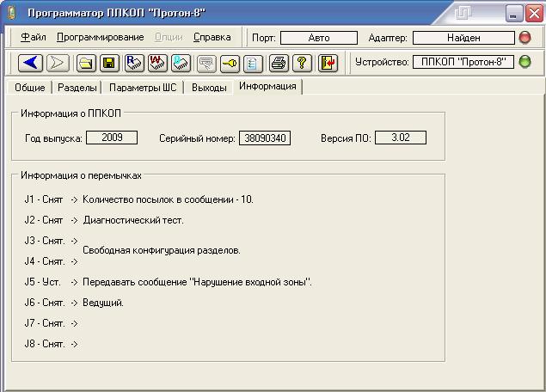The width and height of the screenshot is (546, 392).
Task: Read device memory with the R chip icon
Action: (x=134, y=63)
